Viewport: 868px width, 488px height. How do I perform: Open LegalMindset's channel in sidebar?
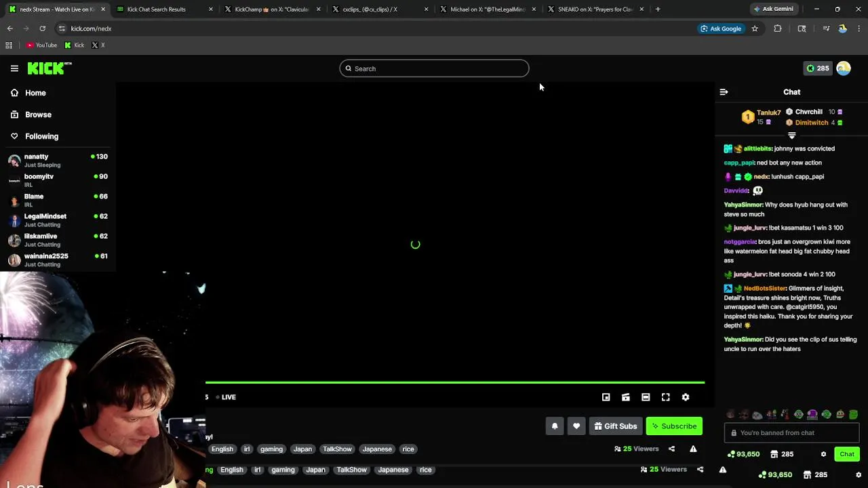tap(58, 220)
